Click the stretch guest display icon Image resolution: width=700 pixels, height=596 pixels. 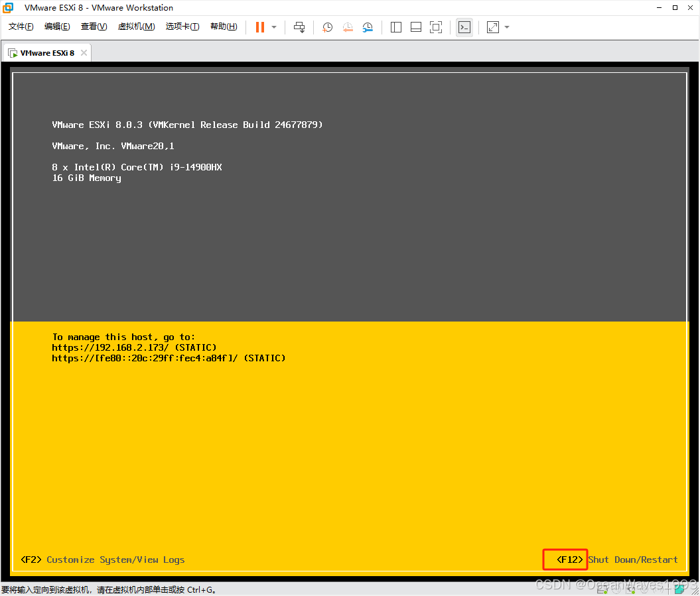coord(493,27)
